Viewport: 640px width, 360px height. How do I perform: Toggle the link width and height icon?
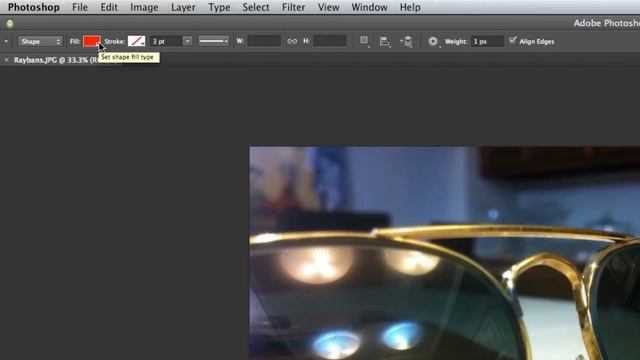[x=292, y=41]
